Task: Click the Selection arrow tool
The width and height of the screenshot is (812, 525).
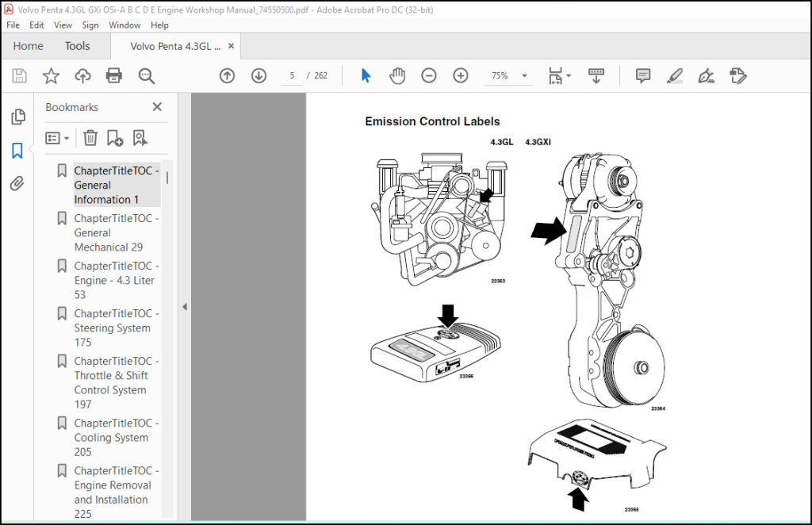Action: pos(366,75)
